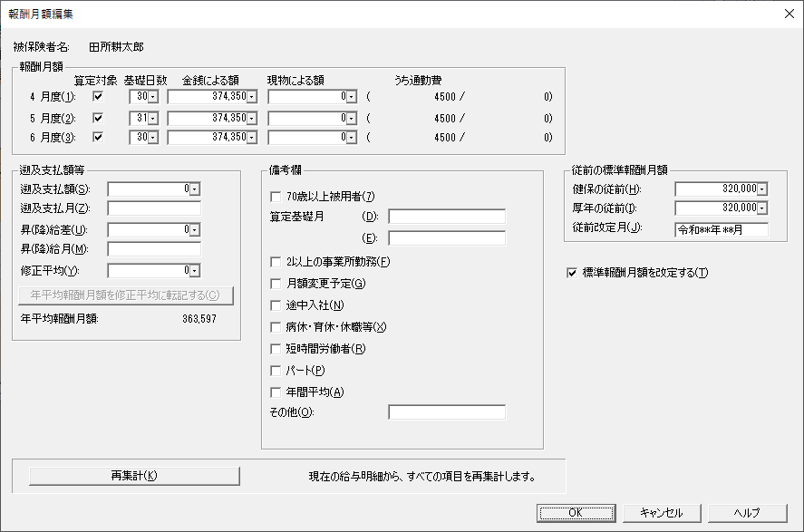Click 6月度 通勤費 value 4500
The height and width of the screenshot is (532, 804).
point(445,138)
